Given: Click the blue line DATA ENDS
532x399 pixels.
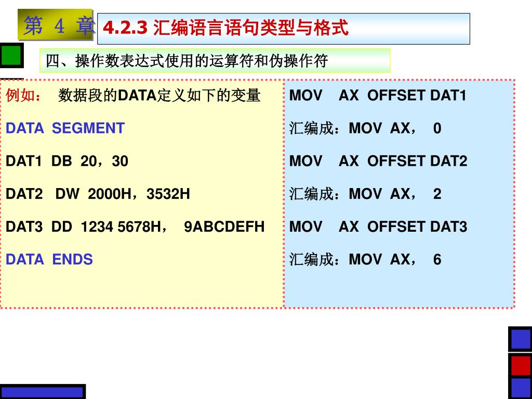Looking at the screenshot, I should [49, 260].
